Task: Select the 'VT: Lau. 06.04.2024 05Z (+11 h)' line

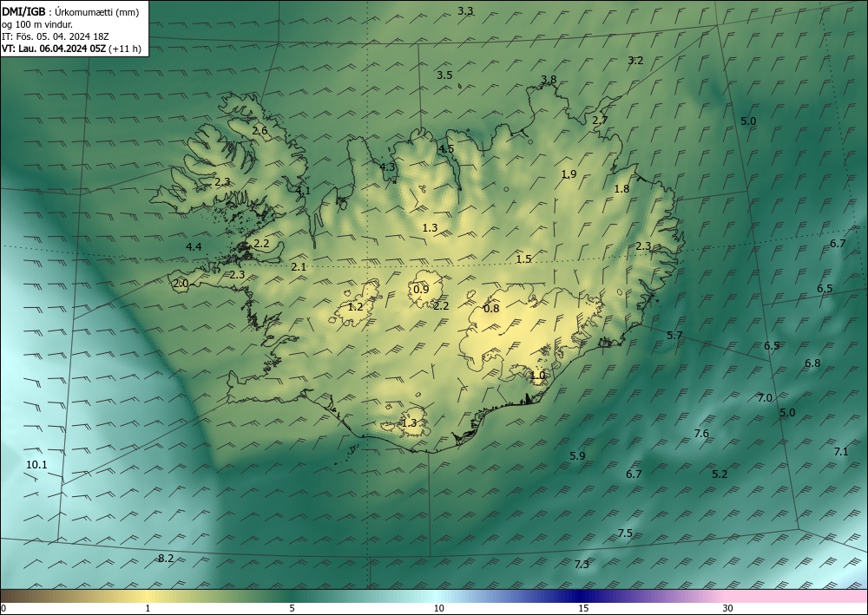Action: click(71, 49)
